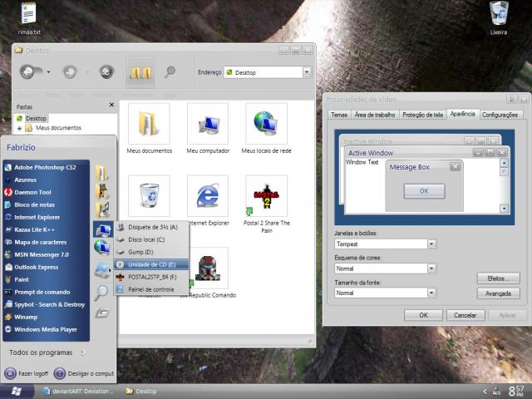The height and width of the screenshot is (399, 532).
Task: Expand Todos os programas
Action: (x=47, y=352)
